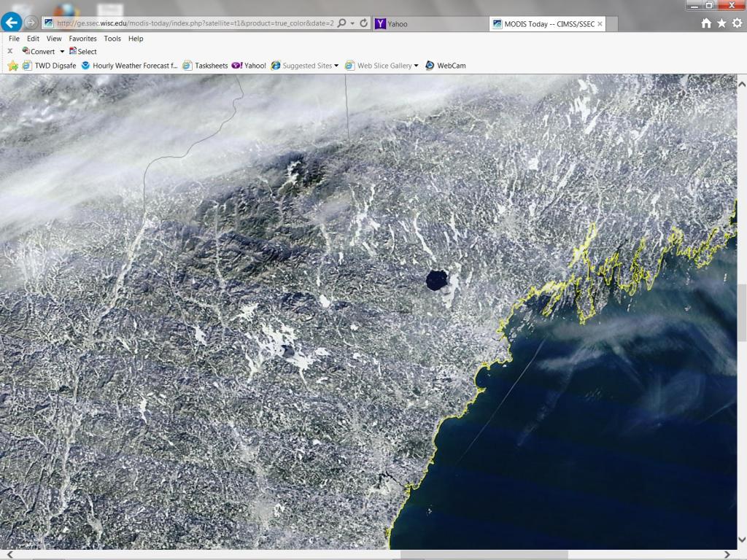This screenshot has width=747, height=560.
Task: Click the vertical scrollbar down arrow
Action: pyautogui.click(x=742, y=540)
